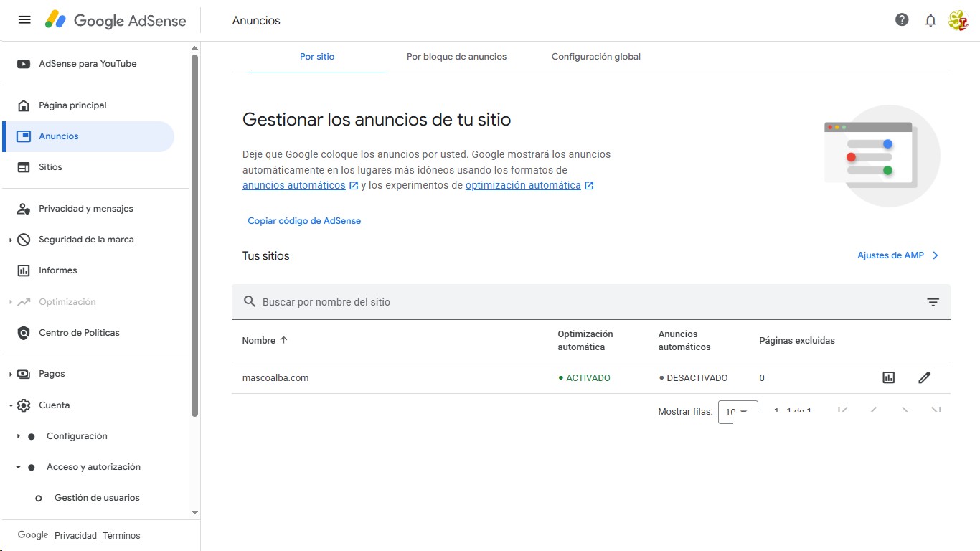Open the account profile avatar
Viewport: 980px width, 551px height.
click(958, 20)
